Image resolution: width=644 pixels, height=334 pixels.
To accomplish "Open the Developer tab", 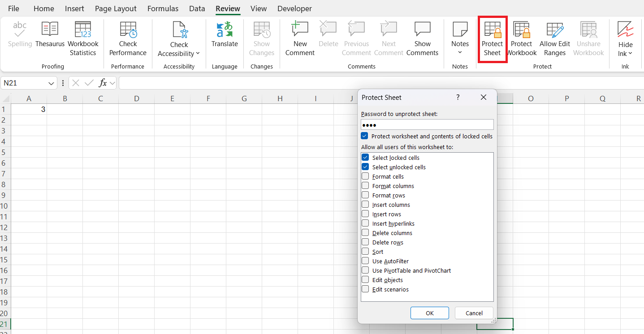I will click(294, 9).
